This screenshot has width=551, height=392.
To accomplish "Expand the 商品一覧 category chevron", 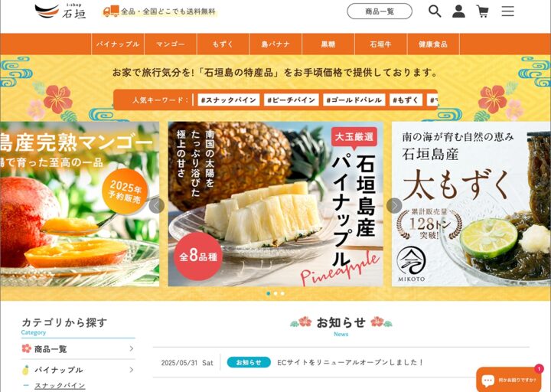I will coord(132,348).
